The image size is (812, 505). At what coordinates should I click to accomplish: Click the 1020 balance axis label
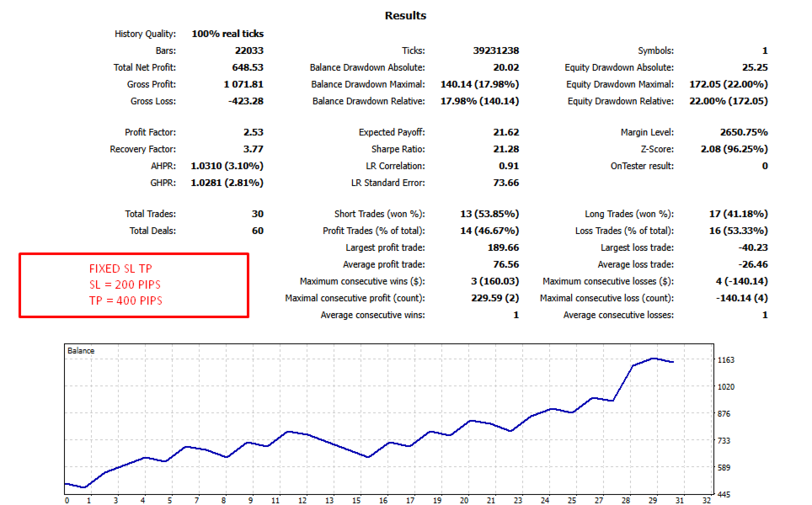[726, 387]
